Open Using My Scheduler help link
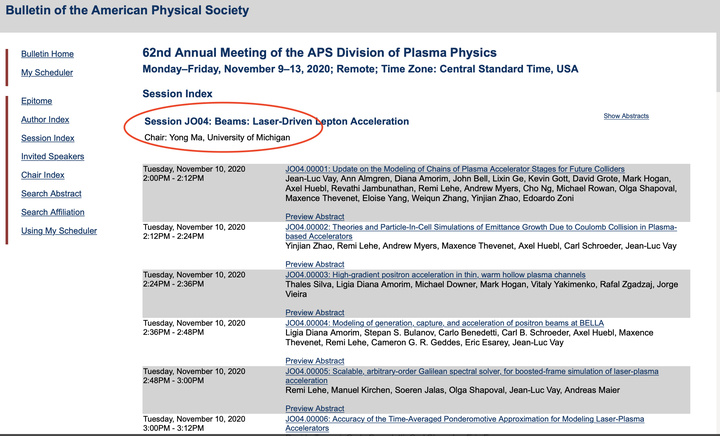 59,231
